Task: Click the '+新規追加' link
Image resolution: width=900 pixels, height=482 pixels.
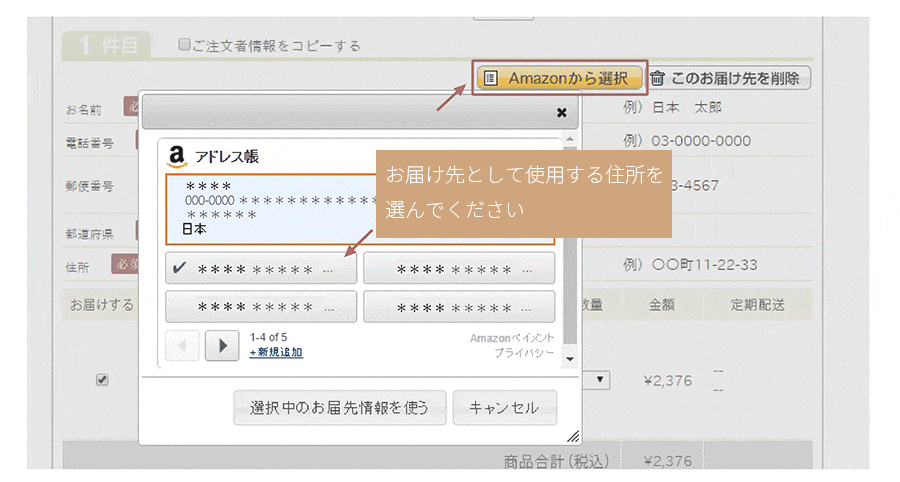Action: [276, 352]
